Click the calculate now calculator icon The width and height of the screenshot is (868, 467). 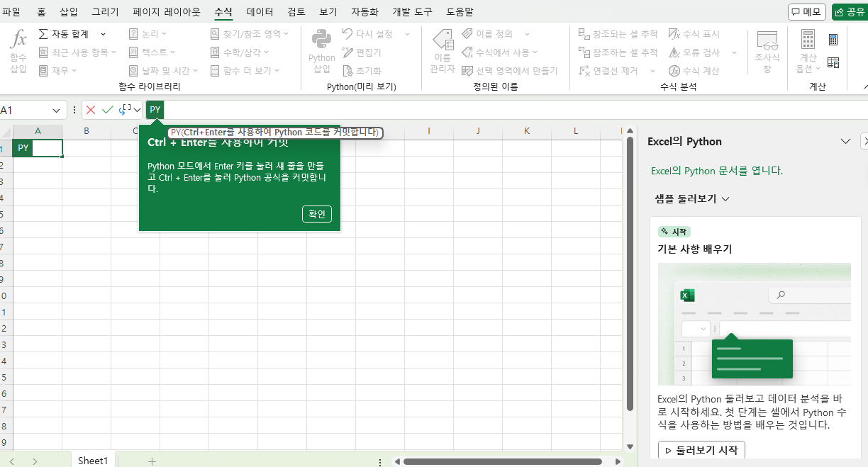coord(833,40)
